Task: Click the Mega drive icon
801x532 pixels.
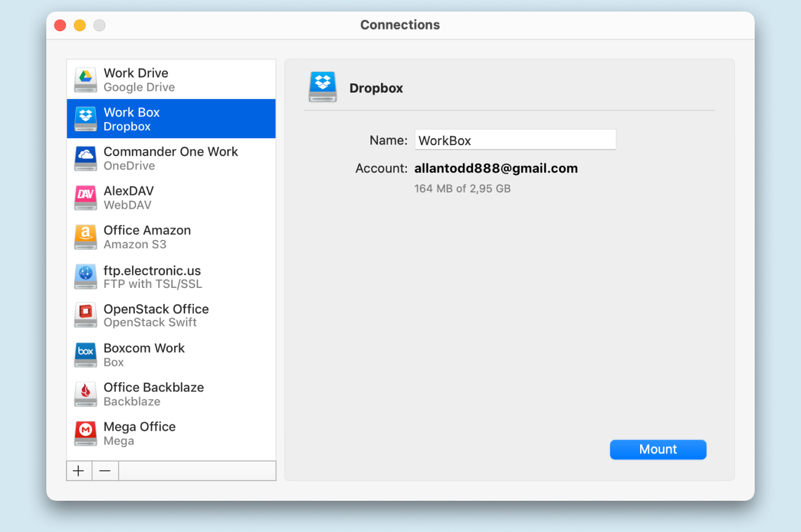Action: (86, 434)
